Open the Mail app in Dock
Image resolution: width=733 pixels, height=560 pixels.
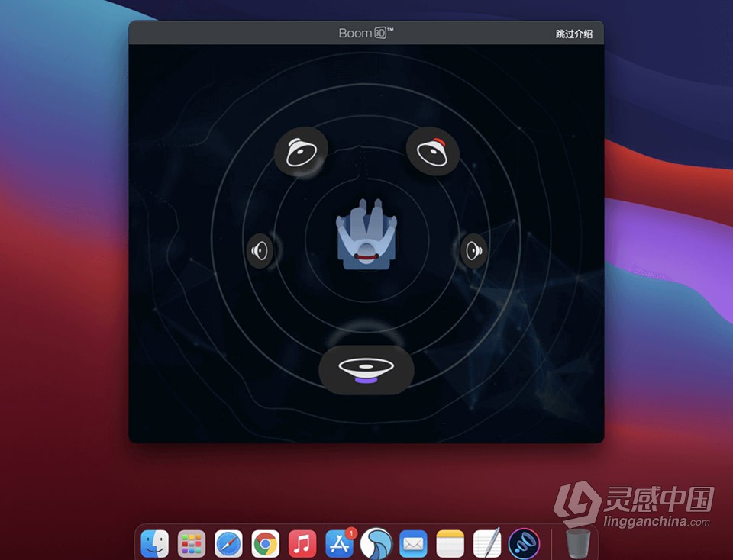coord(413,544)
